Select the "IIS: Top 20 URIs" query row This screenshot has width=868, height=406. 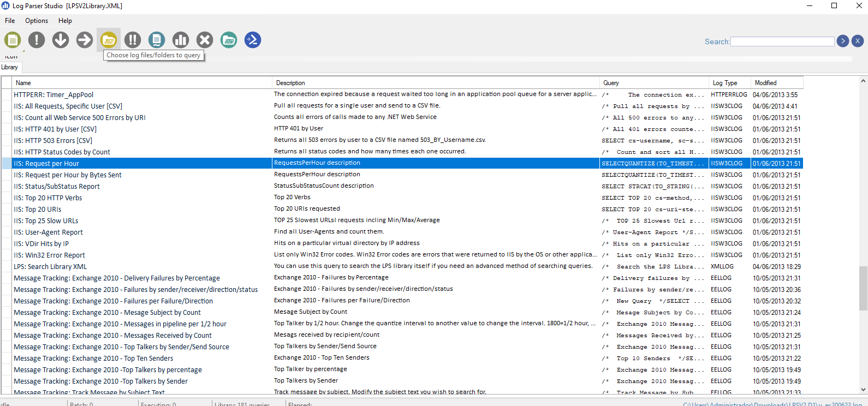38,210
